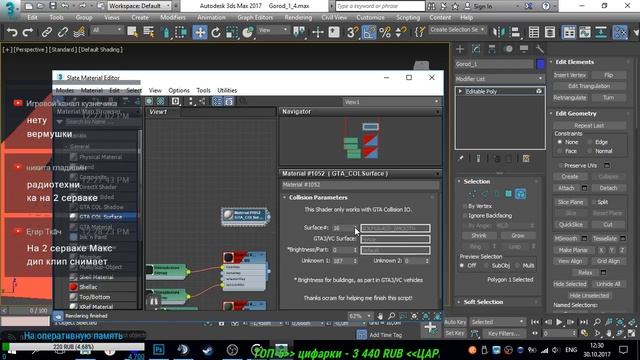Open the Graph Editors menu
This screenshot has height=360, width=640.
click(x=255, y=18)
